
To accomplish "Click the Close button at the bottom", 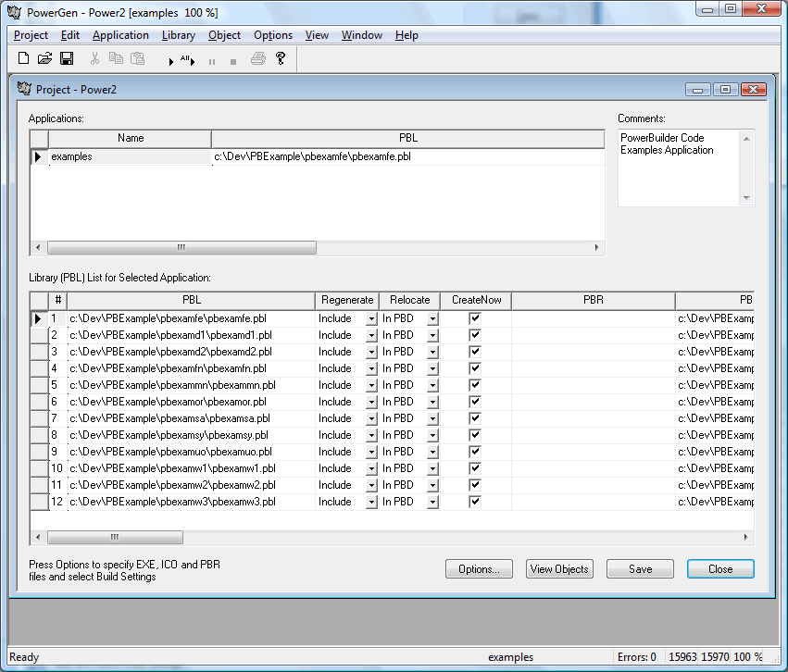I will tap(720, 569).
